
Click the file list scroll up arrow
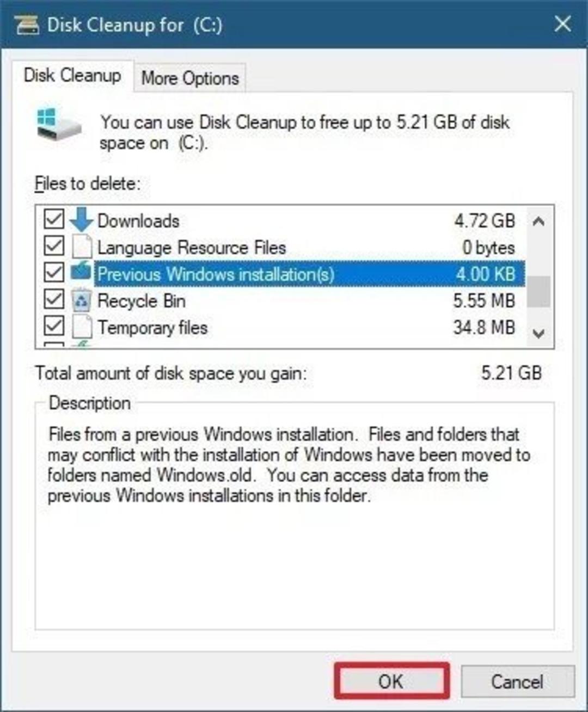pos(538,221)
